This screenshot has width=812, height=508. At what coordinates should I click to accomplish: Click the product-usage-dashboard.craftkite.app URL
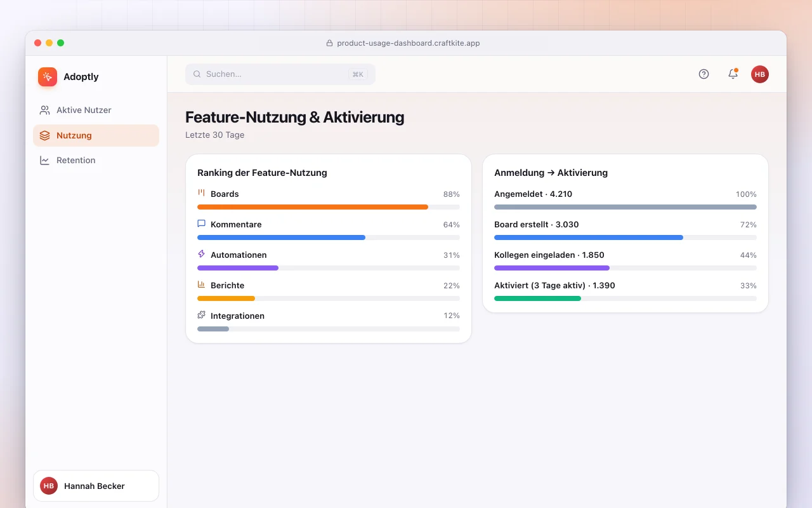coord(409,43)
